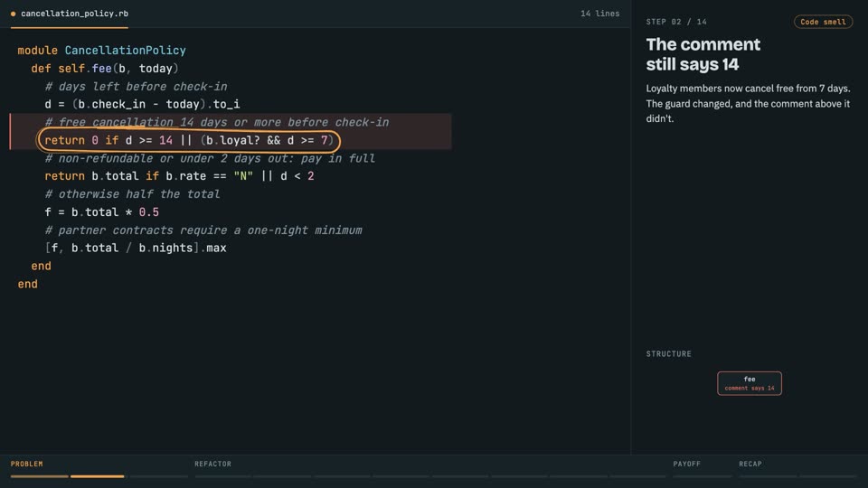Click the highlighted active progress segment under PROBLEM
The height and width of the screenshot is (488, 868).
(98, 476)
